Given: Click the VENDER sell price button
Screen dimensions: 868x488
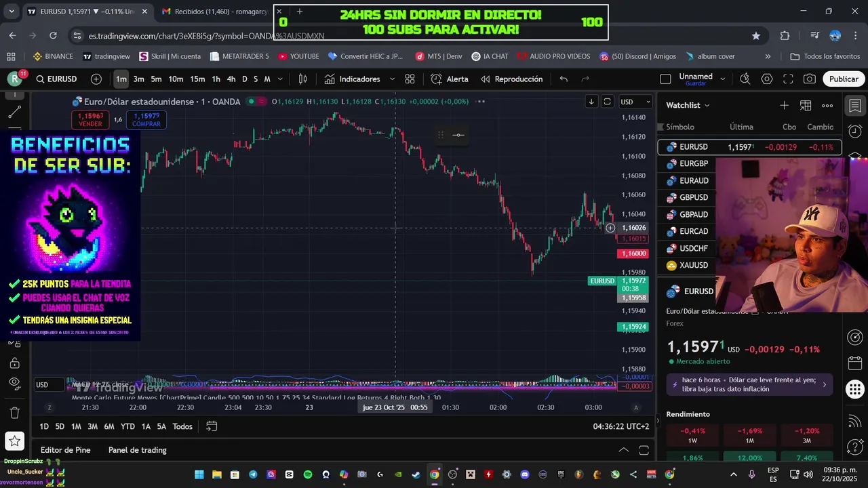Looking at the screenshot, I should (x=90, y=120).
